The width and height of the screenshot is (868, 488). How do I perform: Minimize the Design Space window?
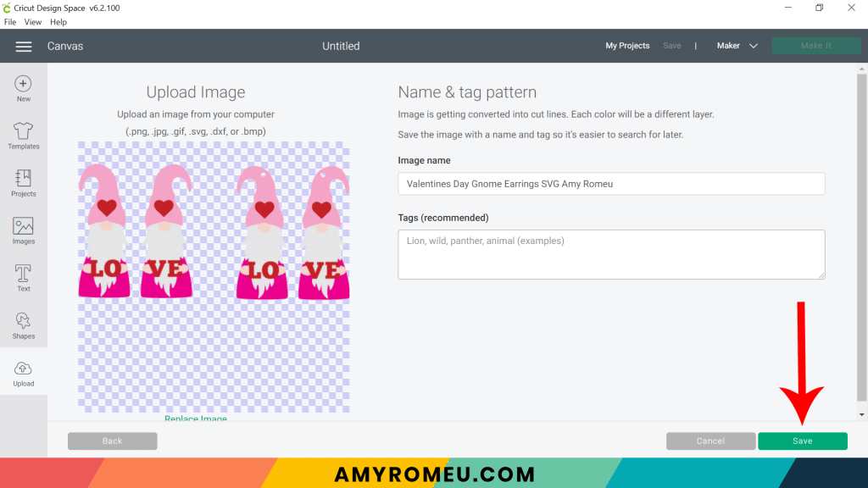(x=787, y=8)
